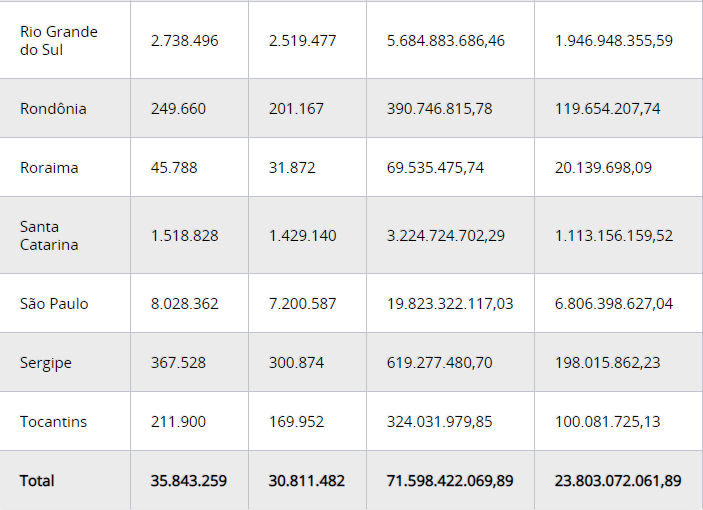703x510 pixels.
Task: Select the total 71.598.422.069,89 cell
Action: click(x=450, y=481)
